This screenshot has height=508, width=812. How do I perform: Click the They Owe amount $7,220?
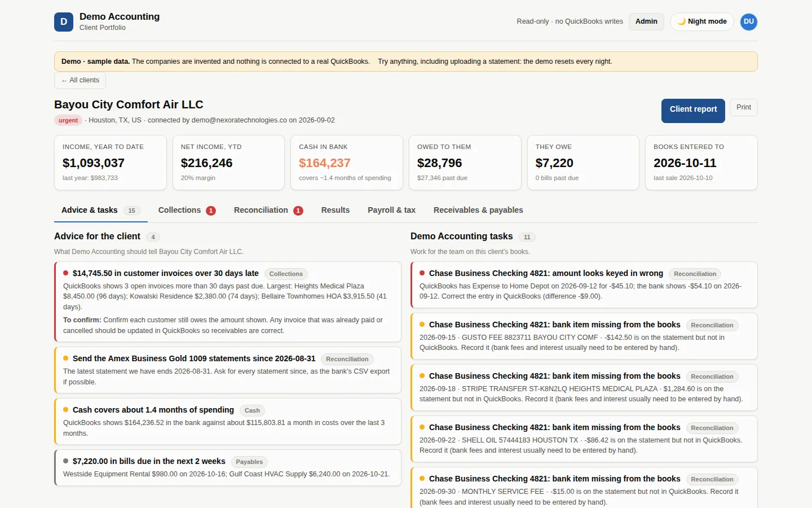pos(554,163)
